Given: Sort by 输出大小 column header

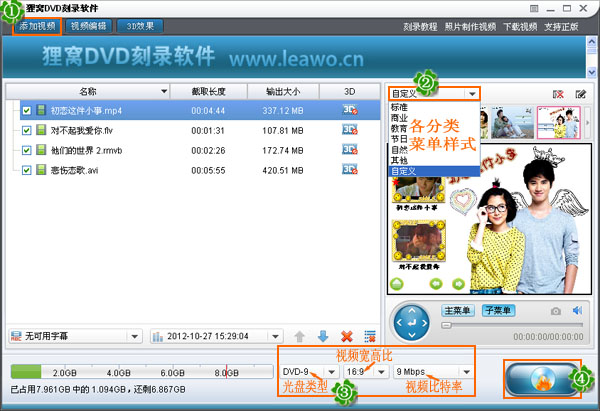Looking at the screenshot, I should [283, 91].
